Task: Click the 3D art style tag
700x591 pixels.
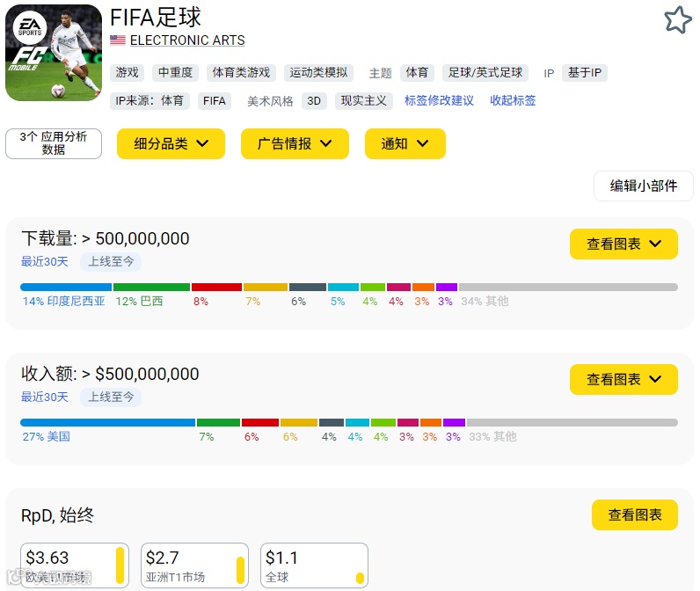Action: (314, 101)
